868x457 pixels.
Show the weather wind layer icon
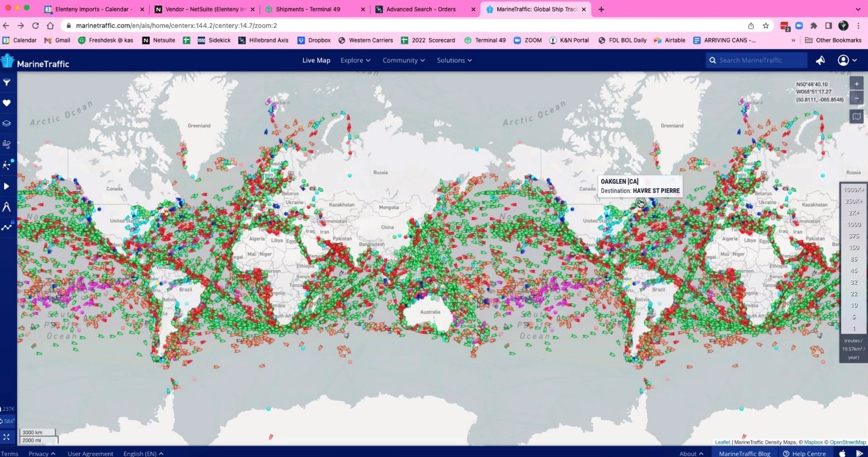coord(7,144)
